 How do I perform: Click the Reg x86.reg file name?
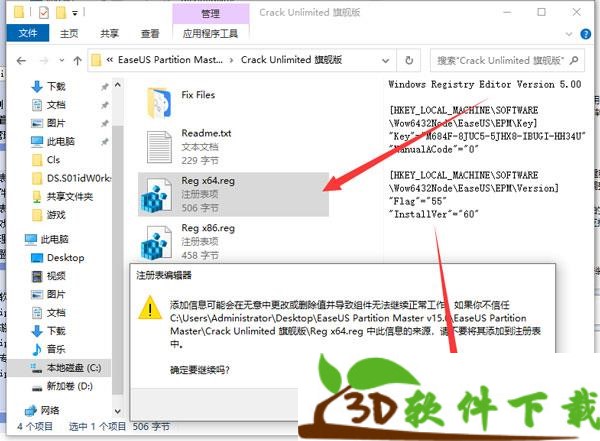click(x=208, y=228)
